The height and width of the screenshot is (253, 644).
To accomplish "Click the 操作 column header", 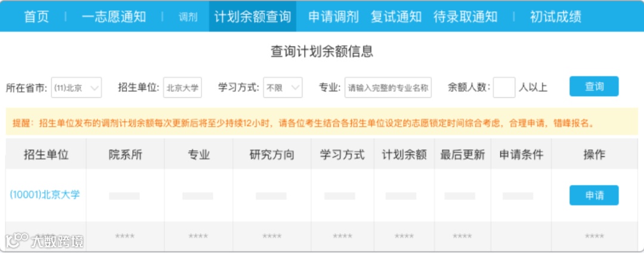I will [595, 155].
